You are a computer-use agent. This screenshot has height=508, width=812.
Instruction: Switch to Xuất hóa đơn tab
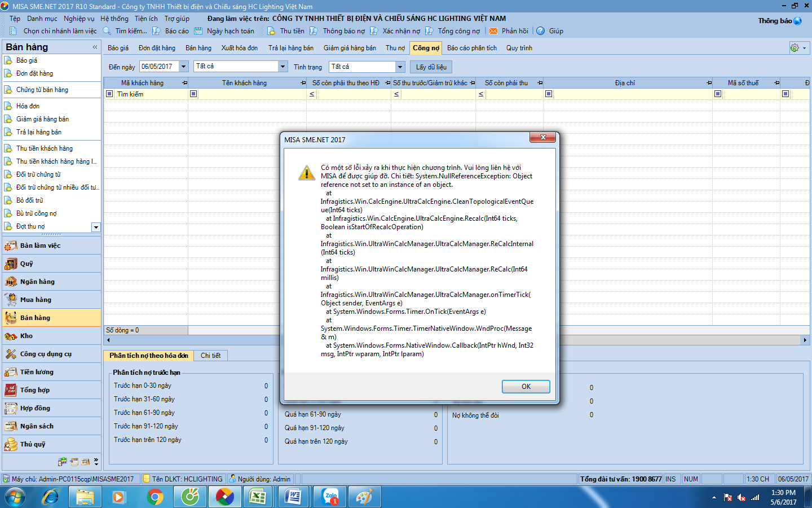[240, 48]
